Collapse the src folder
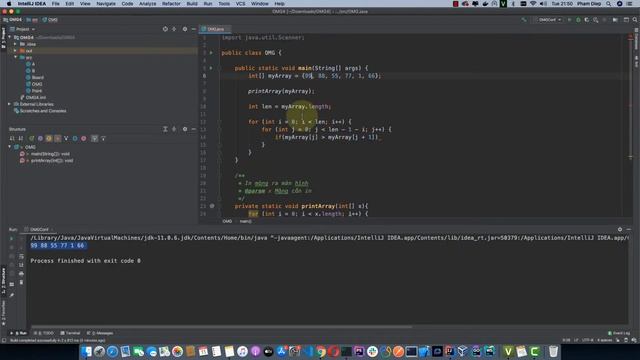640x360 pixels. click(15, 58)
